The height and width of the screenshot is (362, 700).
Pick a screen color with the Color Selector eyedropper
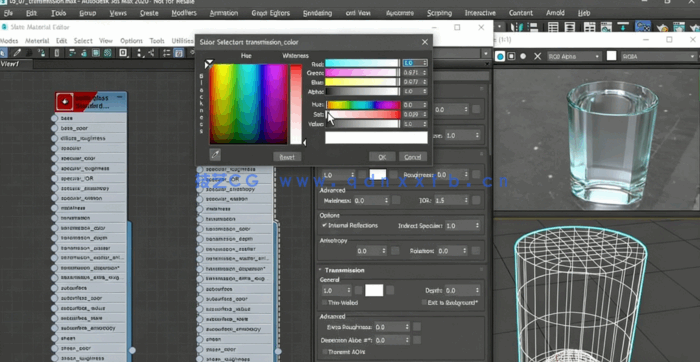[215, 154]
